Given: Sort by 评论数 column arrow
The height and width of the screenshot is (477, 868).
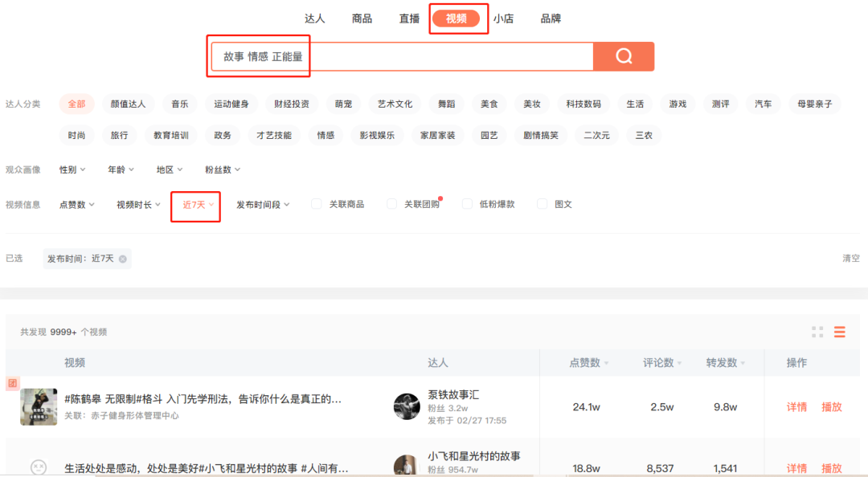Looking at the screenshot, I should 679,364.
